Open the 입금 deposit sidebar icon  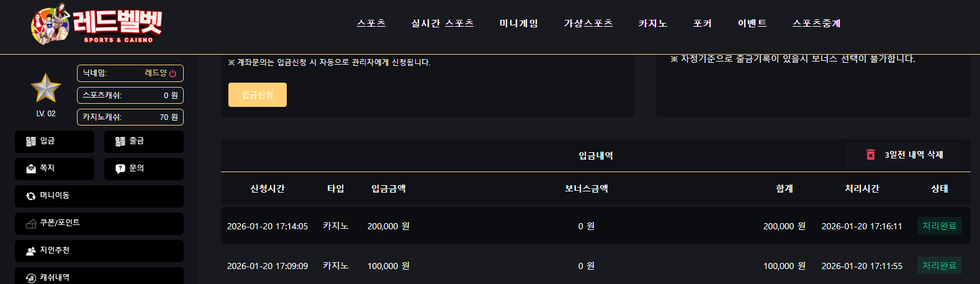[31, 142]
